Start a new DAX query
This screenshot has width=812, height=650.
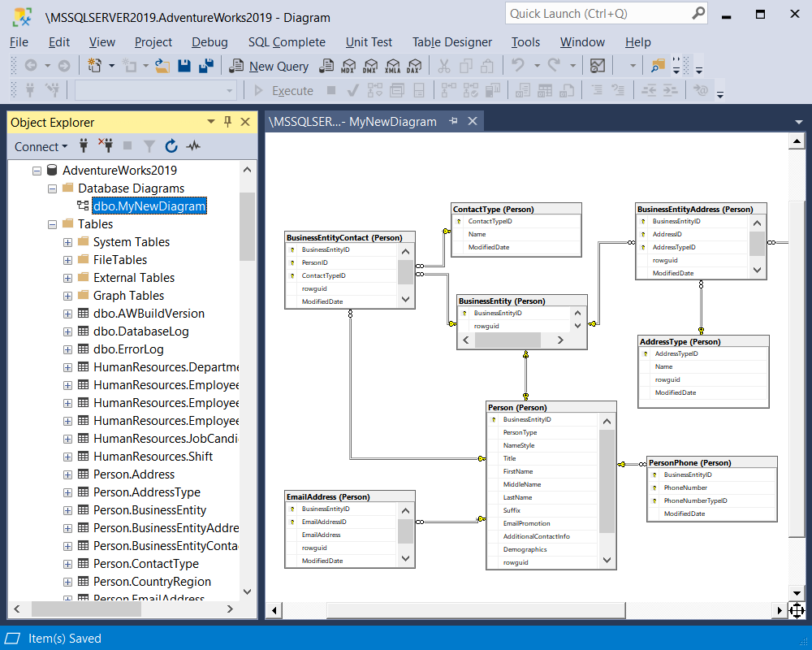tap(415, 66)
